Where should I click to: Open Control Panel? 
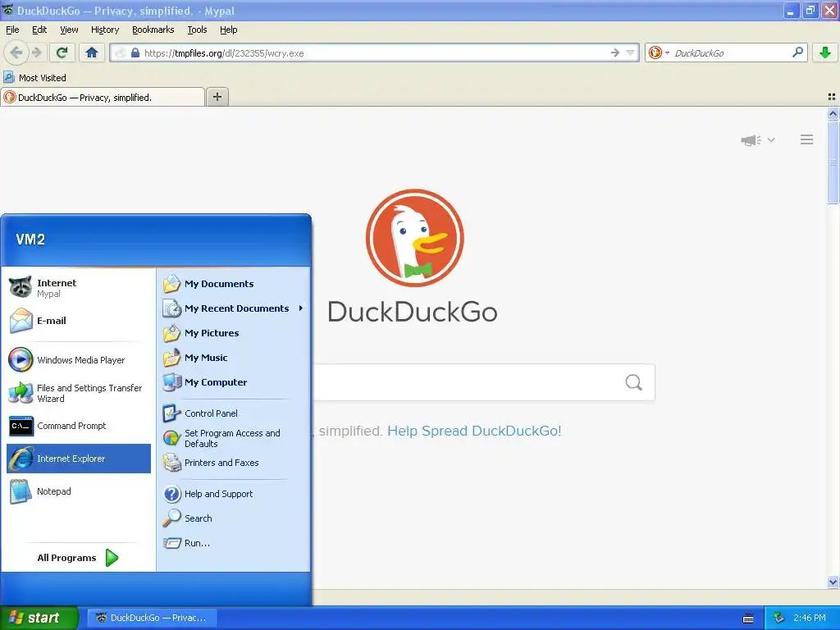(234, 413)
